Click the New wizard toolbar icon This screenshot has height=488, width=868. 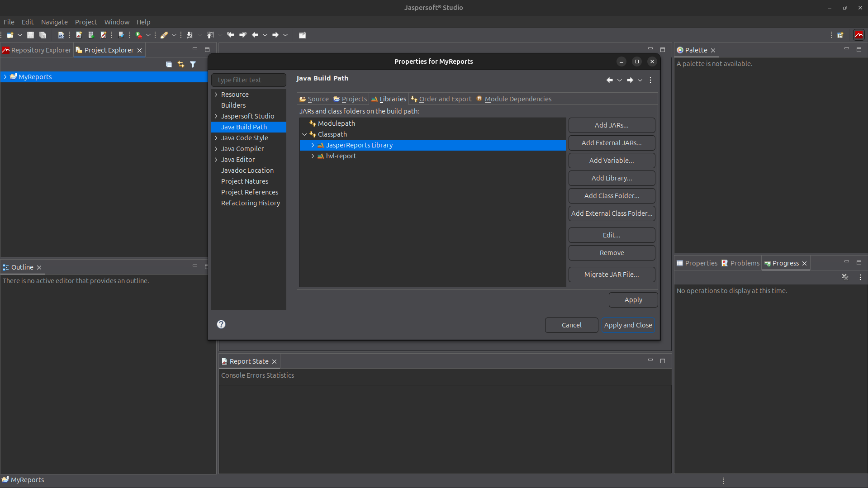click(10, 35)
